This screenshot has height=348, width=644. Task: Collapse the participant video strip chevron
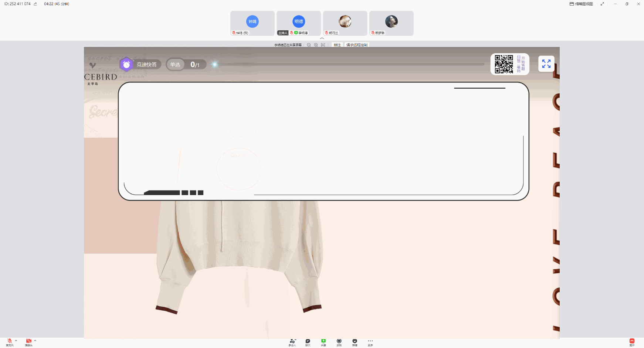pos(322,38)
